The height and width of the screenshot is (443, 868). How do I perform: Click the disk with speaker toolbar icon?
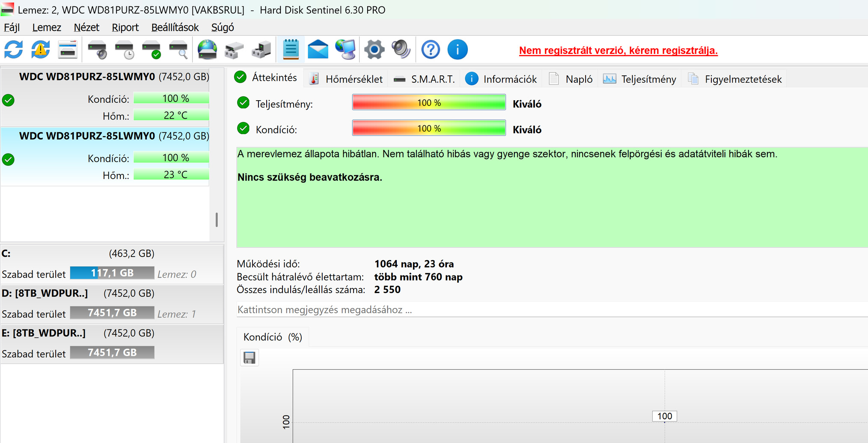(97, 50)
